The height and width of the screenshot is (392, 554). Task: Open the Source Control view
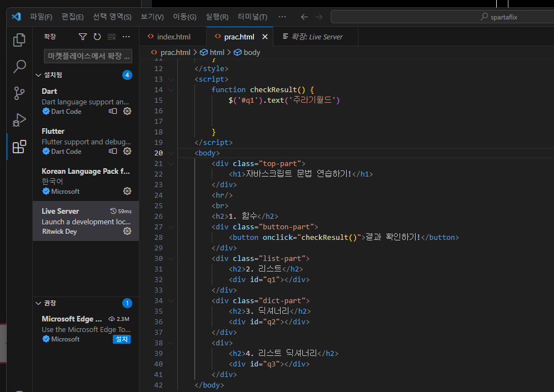point(19,93)
